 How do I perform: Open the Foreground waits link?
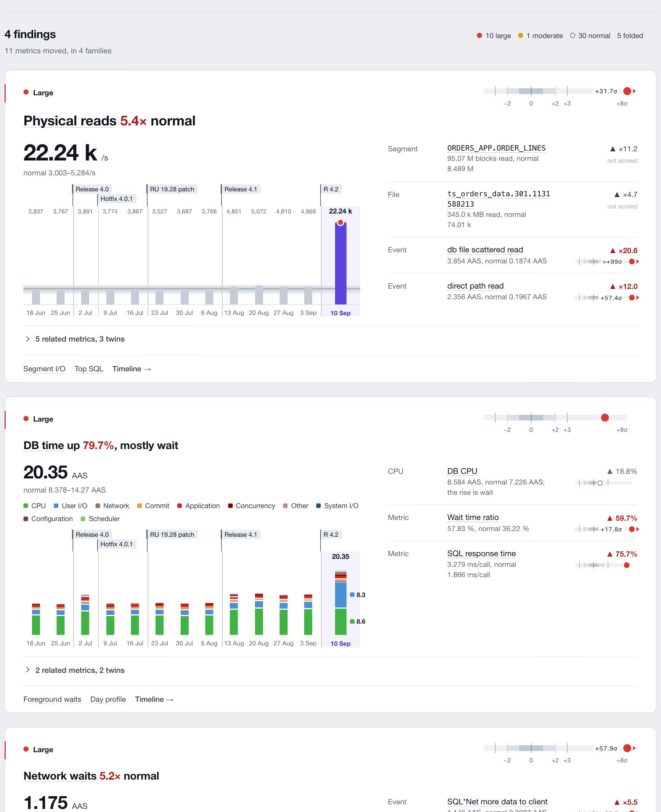click(x=52, y=699)
